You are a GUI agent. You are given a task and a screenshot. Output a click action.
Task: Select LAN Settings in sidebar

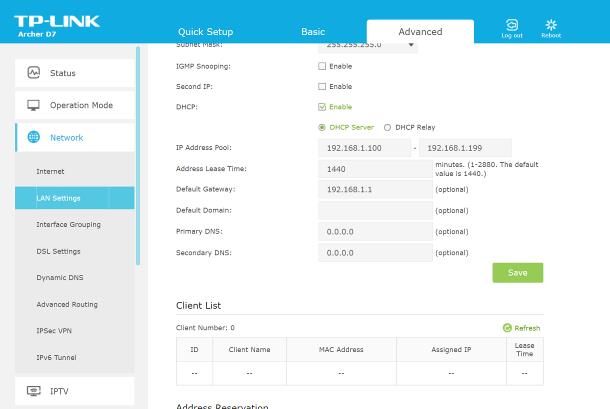75,198
